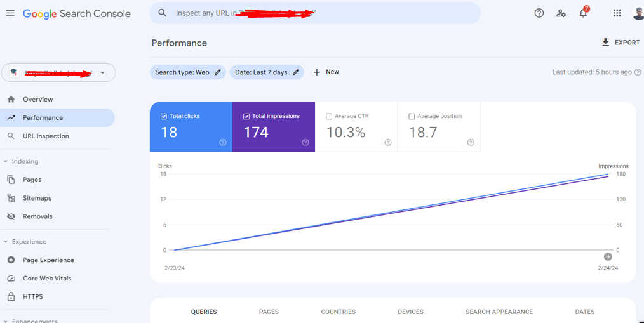Viewport: 644px width, 323px height.
Task: Click the Export button
Action: pos(621,43)
